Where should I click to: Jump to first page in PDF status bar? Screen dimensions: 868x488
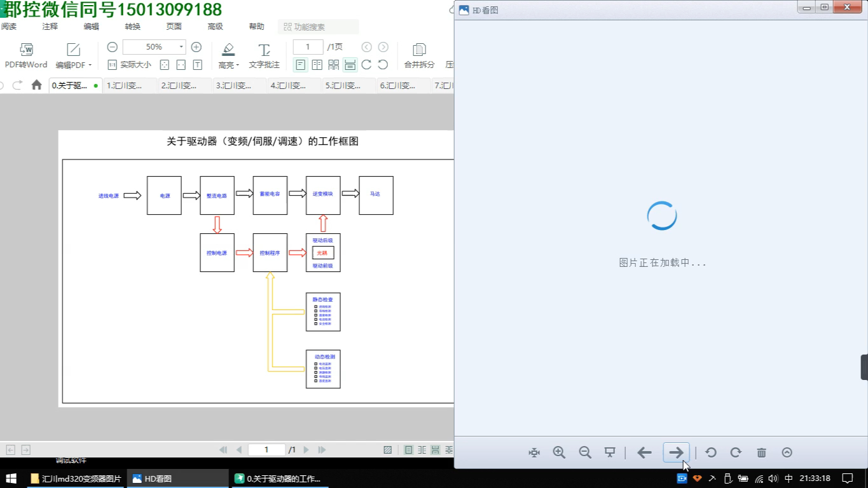223,450
